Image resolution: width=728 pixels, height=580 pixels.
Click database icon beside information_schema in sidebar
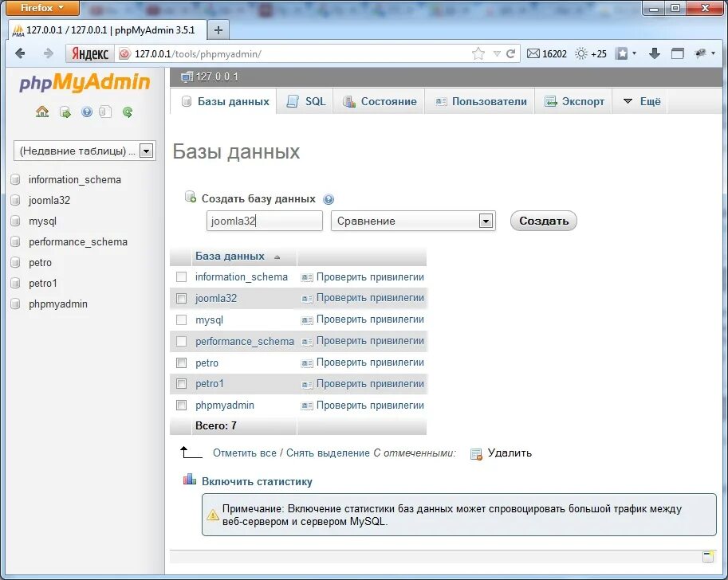tap(15, 179)
